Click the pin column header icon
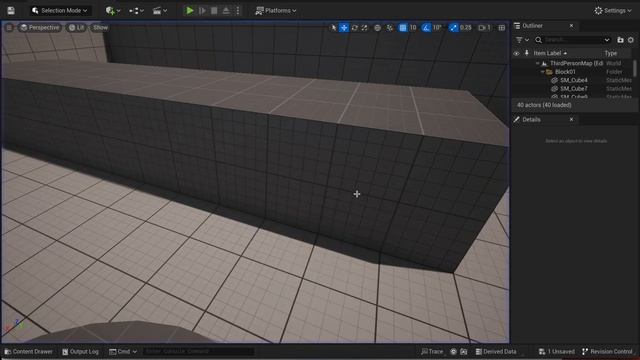This screenshot has height=360, width=640. (527, 53)
